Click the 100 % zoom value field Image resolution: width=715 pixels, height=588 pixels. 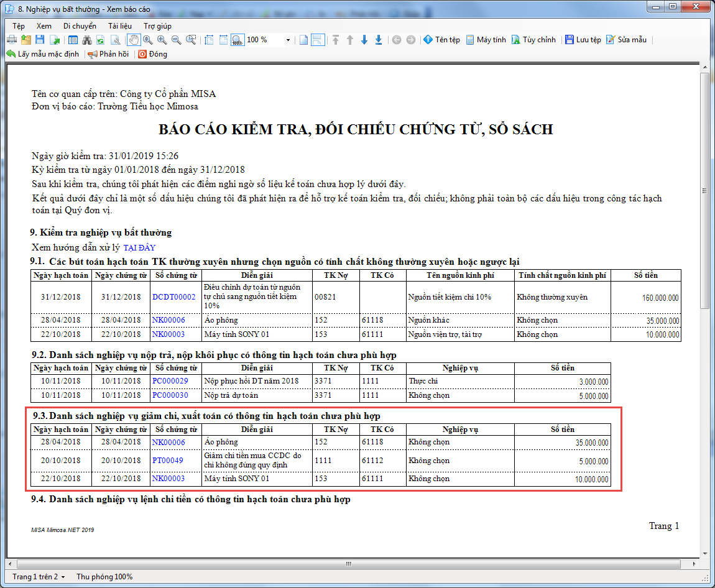point(264,40)
